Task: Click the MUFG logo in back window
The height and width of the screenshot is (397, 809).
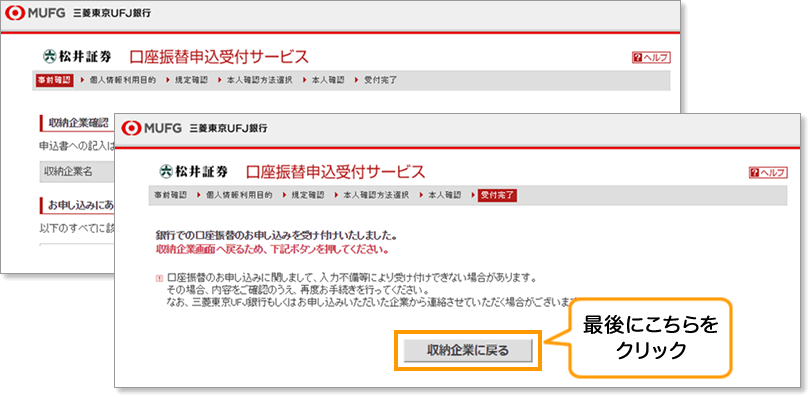Action: (x=35, y=13)
